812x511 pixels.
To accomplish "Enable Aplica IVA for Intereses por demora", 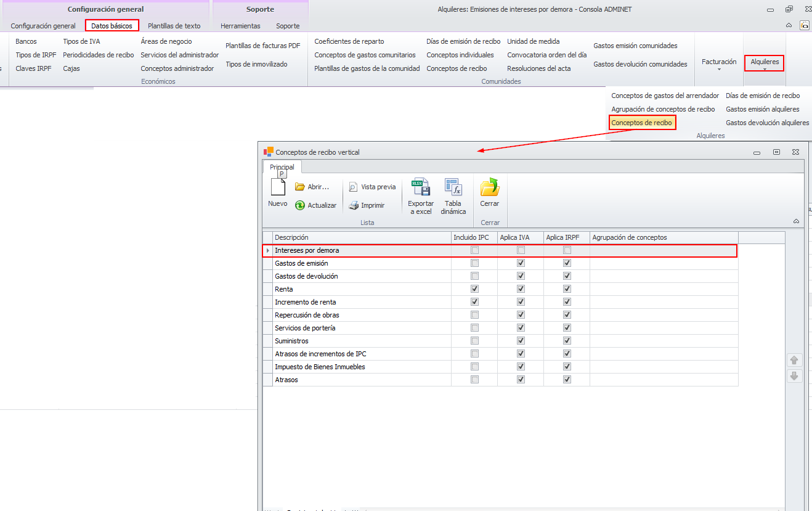I will click(x=521, y=250).
